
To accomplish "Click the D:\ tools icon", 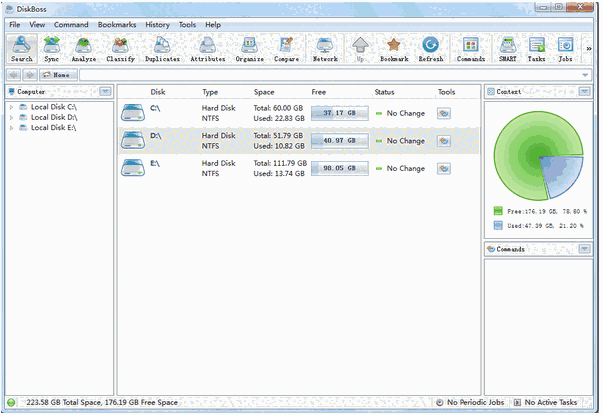I will pos(444,141).
